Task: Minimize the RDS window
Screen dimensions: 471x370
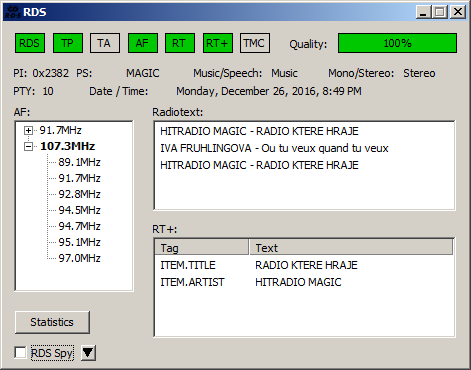Action: [423, 12]
